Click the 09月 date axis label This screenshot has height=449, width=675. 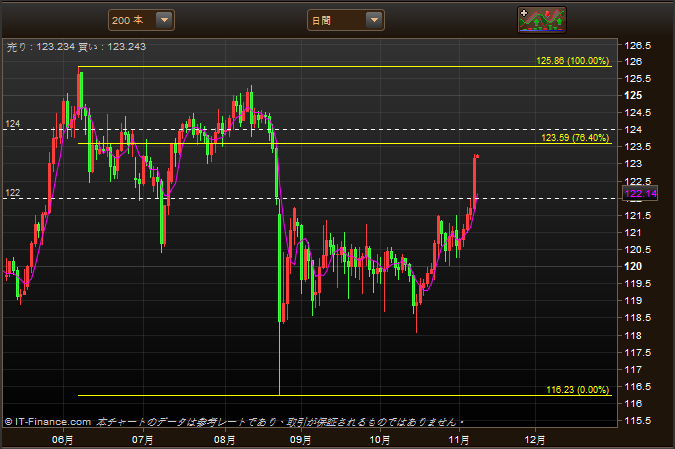300,440
